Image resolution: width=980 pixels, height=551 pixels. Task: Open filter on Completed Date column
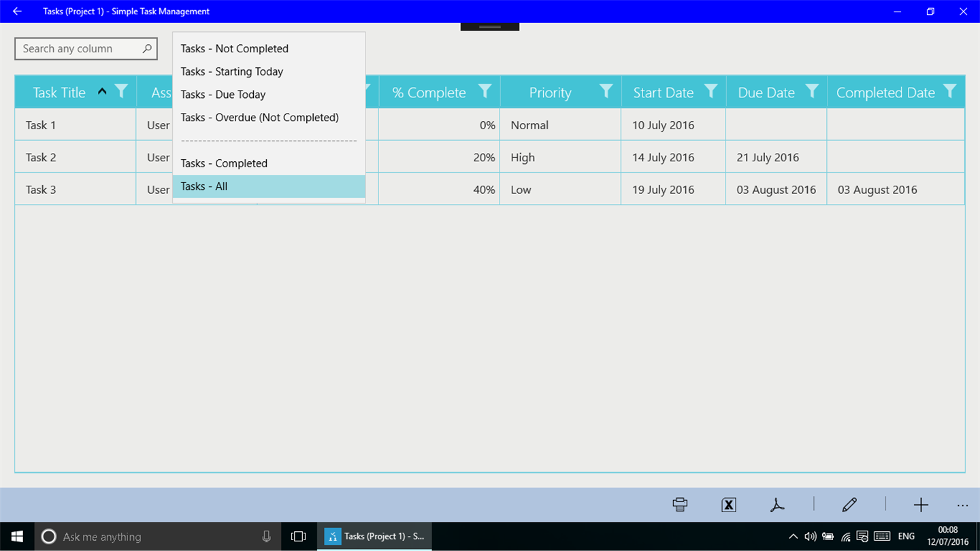pos(950,91)
